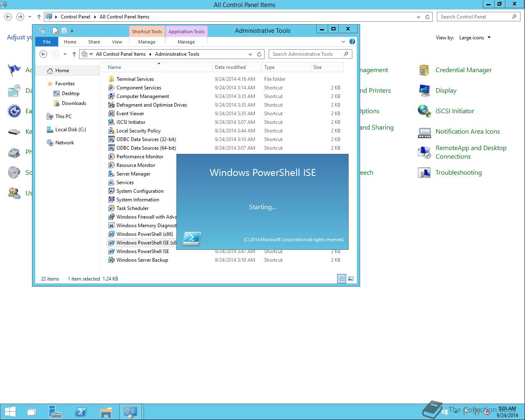Open help icon in Administrative Tools ribbon
This screenshot has height=420, width=525.
pos(352,41)
